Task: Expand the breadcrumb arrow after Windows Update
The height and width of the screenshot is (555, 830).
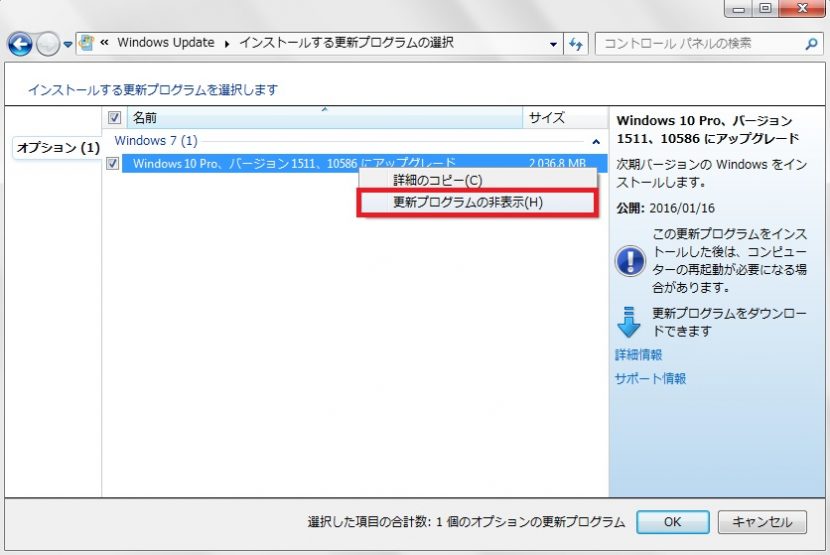Action: point(227,43)
